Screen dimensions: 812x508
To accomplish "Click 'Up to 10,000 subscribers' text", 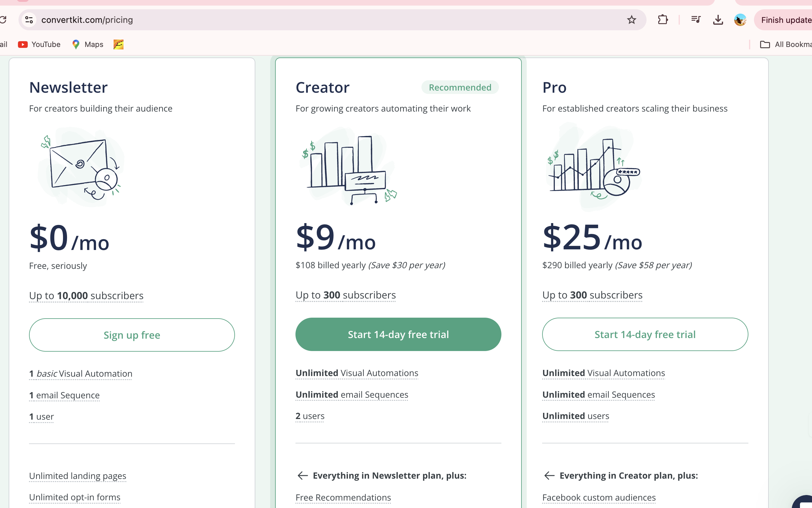I will (86, 296).
